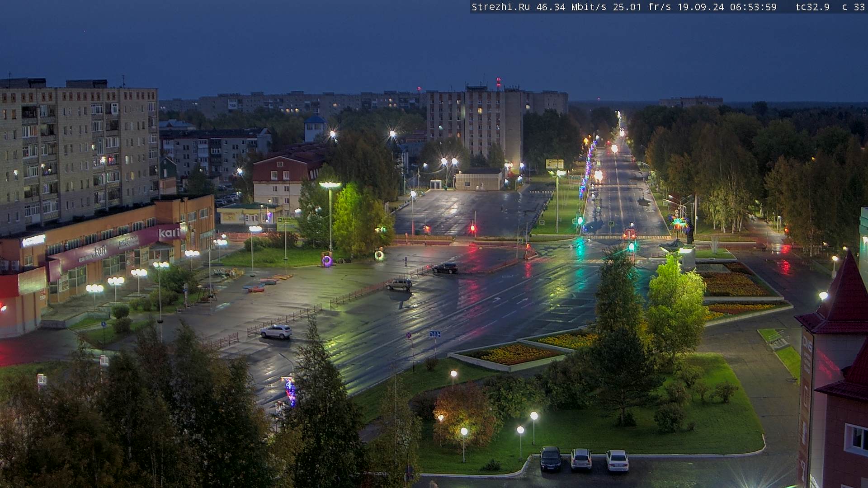Click the kari store sign on building

click(x=169, y=234)
